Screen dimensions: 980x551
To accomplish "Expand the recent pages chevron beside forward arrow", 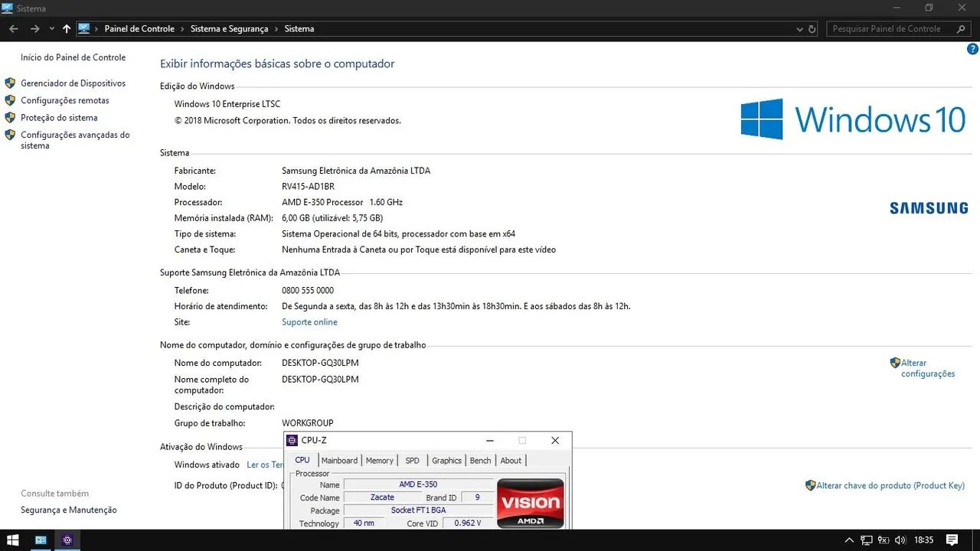I will point(51,28).
